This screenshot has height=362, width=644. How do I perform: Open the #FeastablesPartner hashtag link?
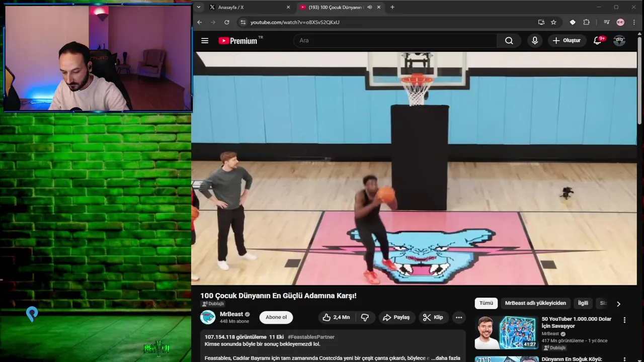pos(311,337)
